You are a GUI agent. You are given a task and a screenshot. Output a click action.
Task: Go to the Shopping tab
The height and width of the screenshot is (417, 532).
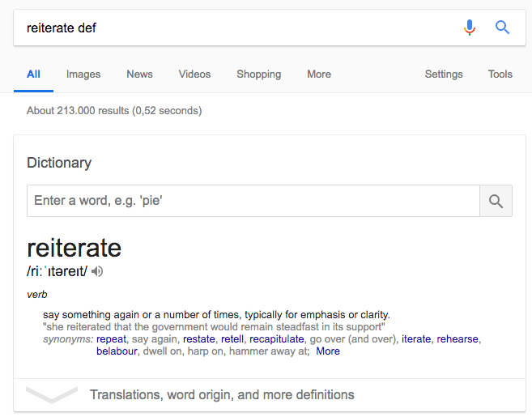click(x=258, y=74)
